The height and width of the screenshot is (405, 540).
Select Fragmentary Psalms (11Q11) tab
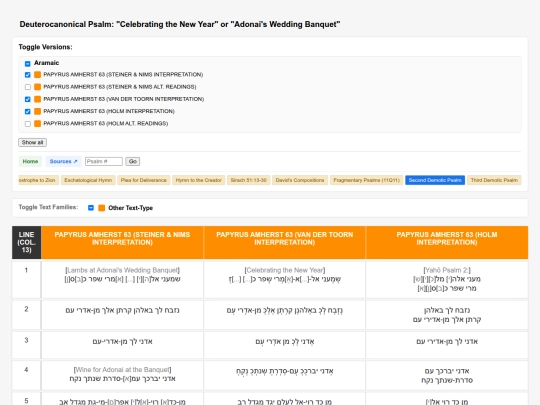point(366,180)
